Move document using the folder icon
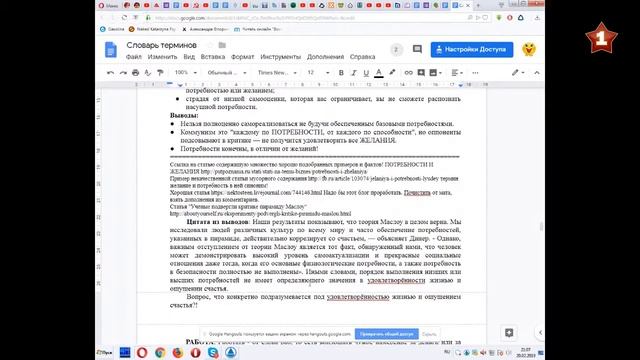 click(x=222, y=45)
